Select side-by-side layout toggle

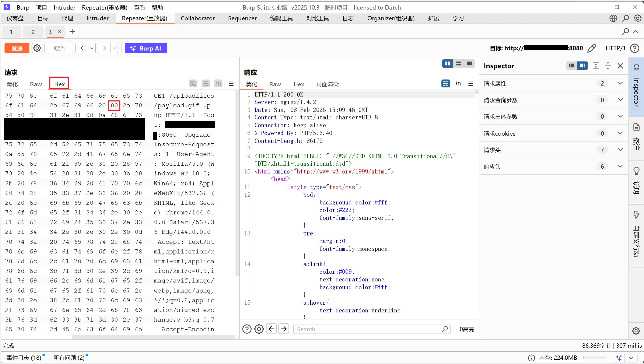pos(447,64)
